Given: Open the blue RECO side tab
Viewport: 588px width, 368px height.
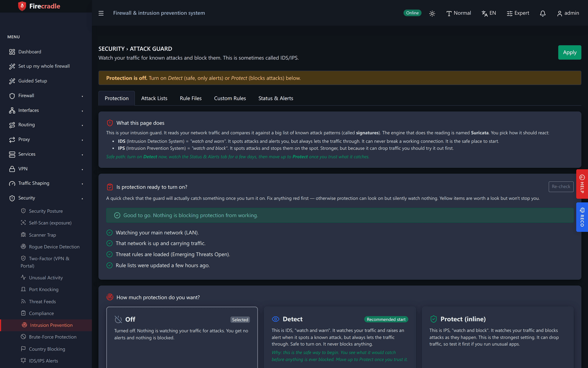Looking at the screenshot, I should coord(582,217).
